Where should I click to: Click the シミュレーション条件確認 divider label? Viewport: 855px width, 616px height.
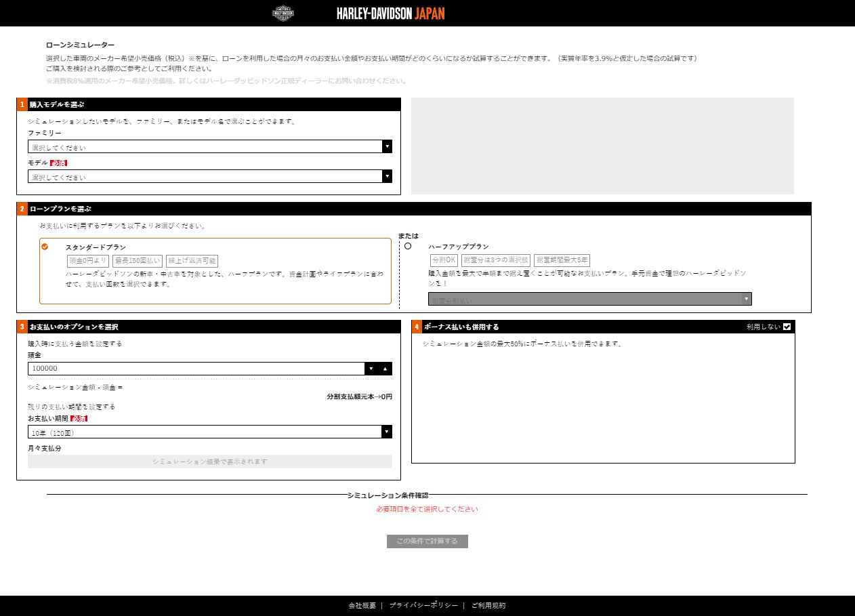pyautogui.click(x=388, y=495)
